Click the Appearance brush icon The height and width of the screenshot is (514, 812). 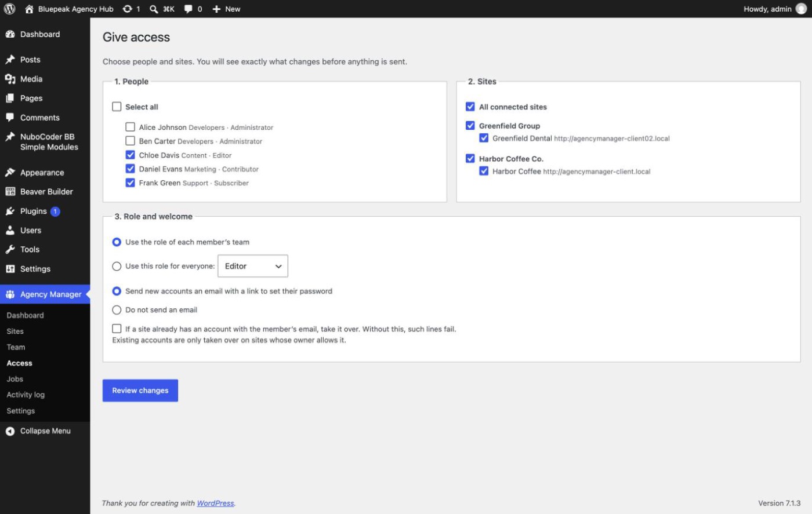point(10,173)
